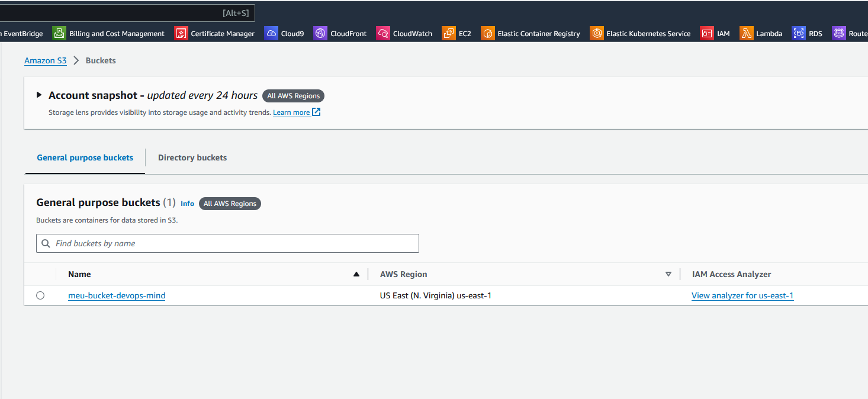Screen dimensions: 868x399
Task: Open the Elastic Kubernetes Service icon
Action: pos(596,33)
